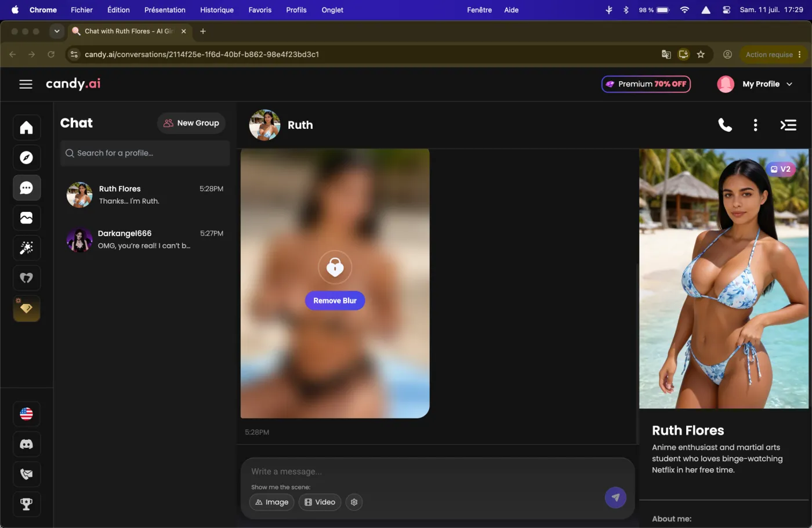Open the Apple menu
Image resolution: width=812 pixels, height=528 pixels.
click(x=15, y=10)
